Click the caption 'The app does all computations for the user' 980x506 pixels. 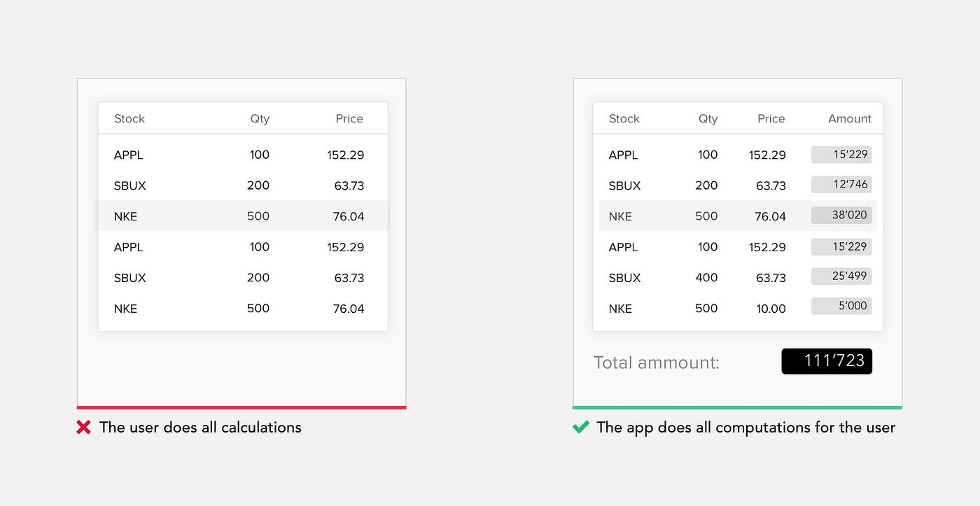click(x=745, y=427)
